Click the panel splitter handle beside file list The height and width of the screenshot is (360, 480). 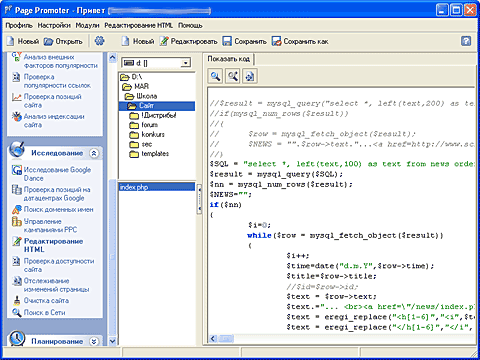[x=199, y=199]
